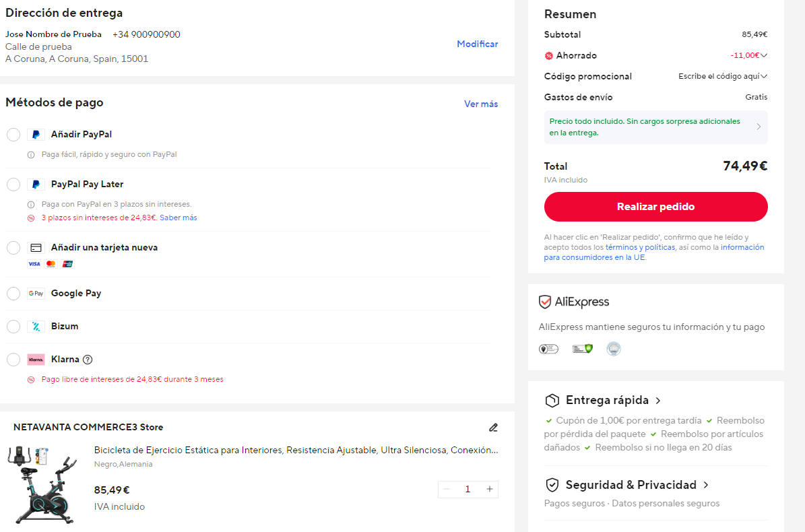The height and width of the screenshot is (532, 805).
Task: Open the all-inclusive price notice arrow
Action: 759,127
